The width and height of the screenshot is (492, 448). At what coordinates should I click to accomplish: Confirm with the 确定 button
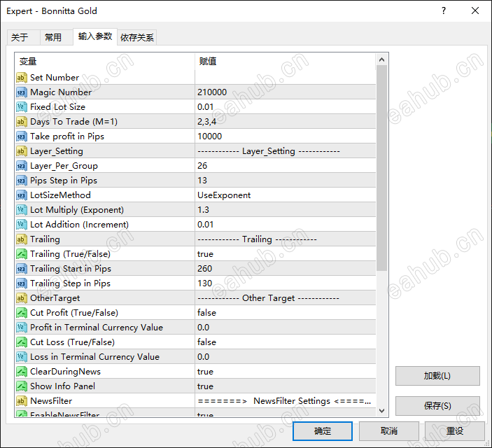[323, 431]
